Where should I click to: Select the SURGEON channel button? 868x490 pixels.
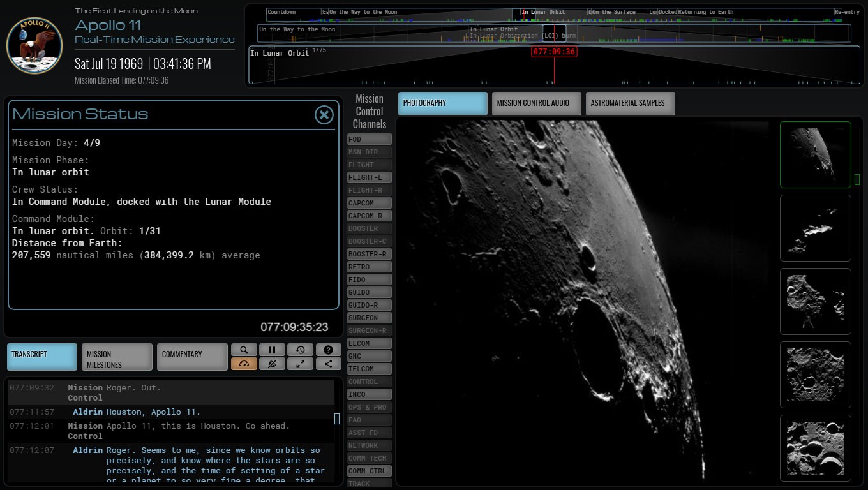point(370,318)
